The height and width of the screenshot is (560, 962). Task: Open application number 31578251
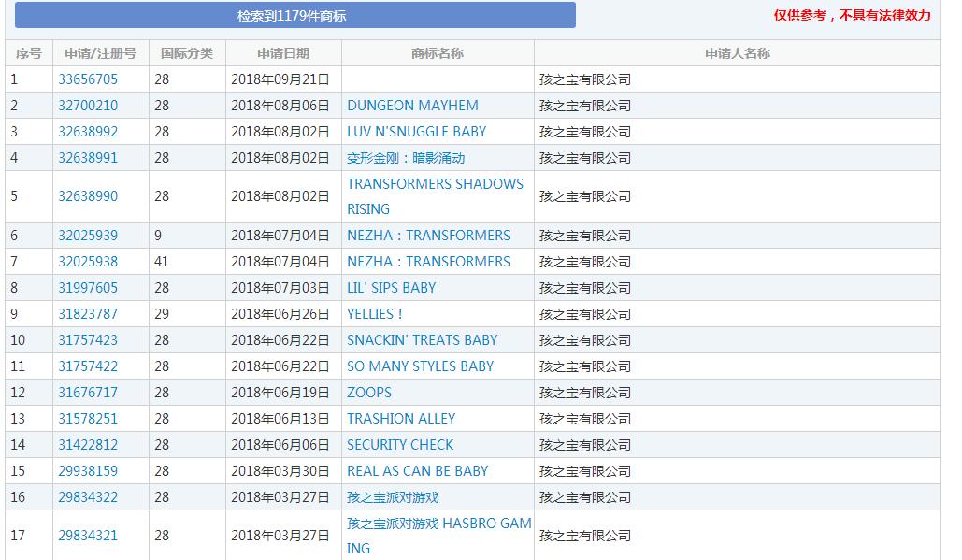click(88, 419)
